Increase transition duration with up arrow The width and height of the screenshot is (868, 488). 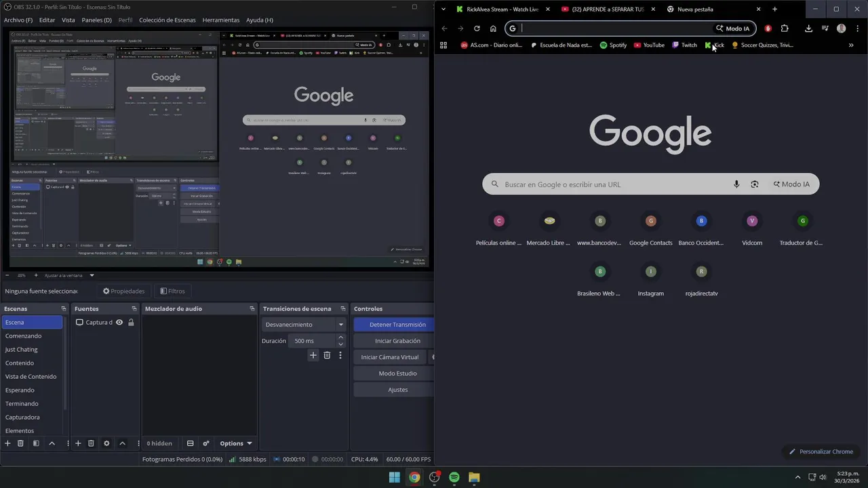[340, 338]
